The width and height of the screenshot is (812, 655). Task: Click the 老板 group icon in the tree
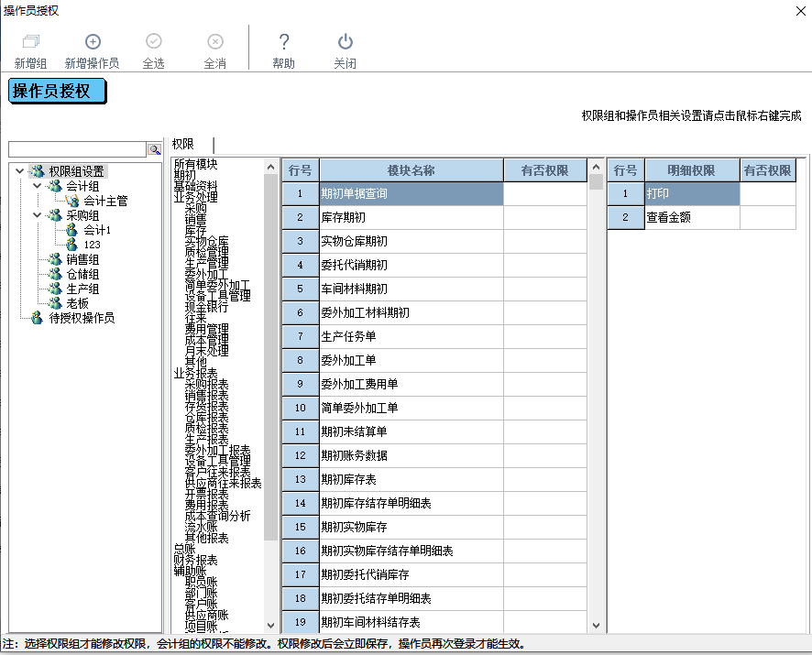click(x=55, y=303)
